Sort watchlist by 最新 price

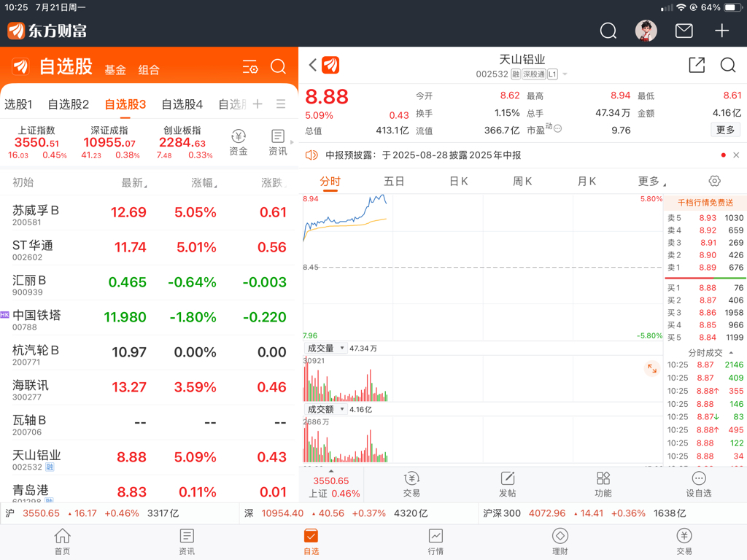(134, 182)
